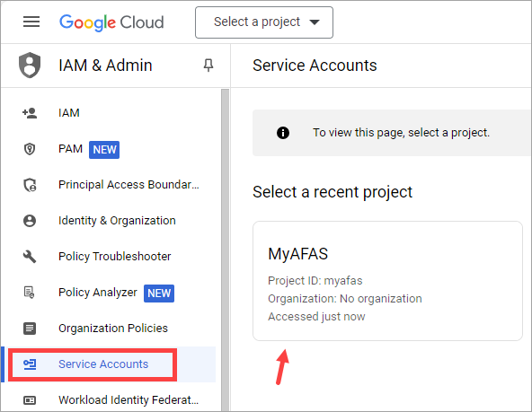Click the IAM & Admin shield icon
This screenshot has height=412, width=532.
coord(30,65)
